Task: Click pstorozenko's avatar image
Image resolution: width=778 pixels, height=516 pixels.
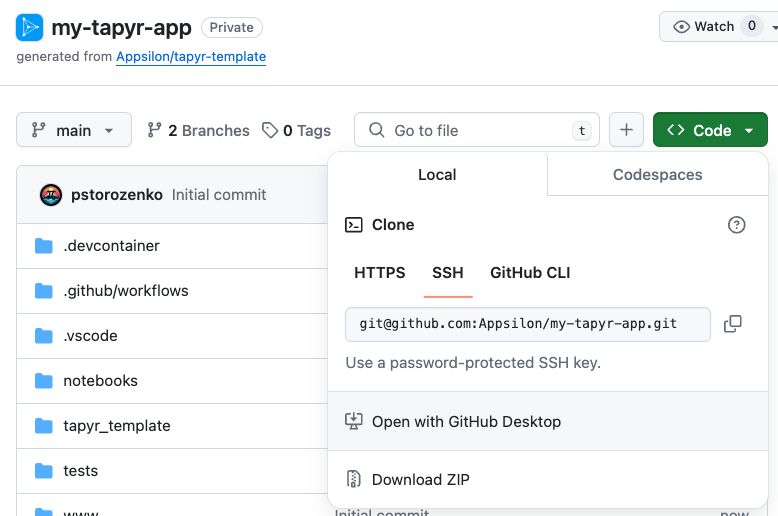Action: point(51,194)
